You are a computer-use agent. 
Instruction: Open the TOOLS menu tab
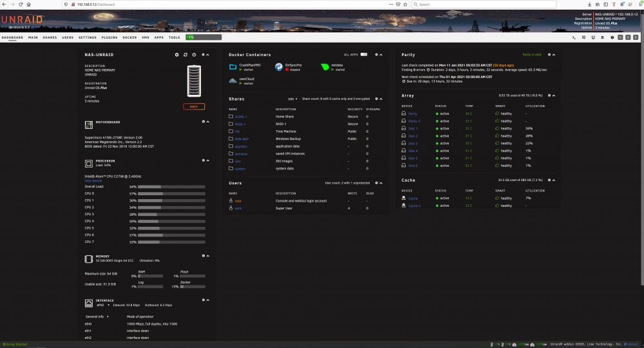tap(174, 37)
